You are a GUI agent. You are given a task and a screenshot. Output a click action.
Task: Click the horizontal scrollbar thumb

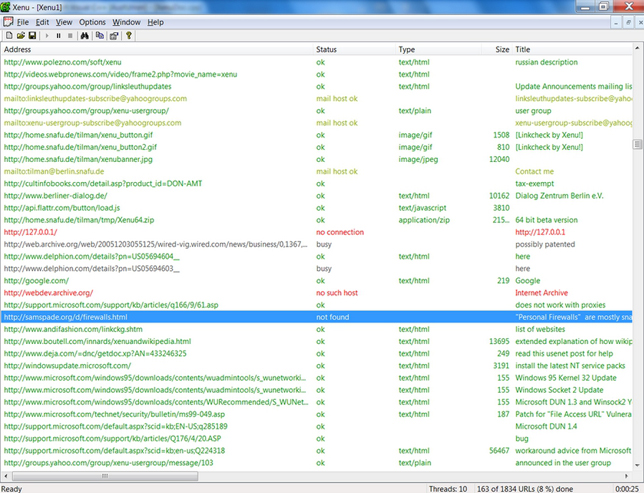click(105, 476)
